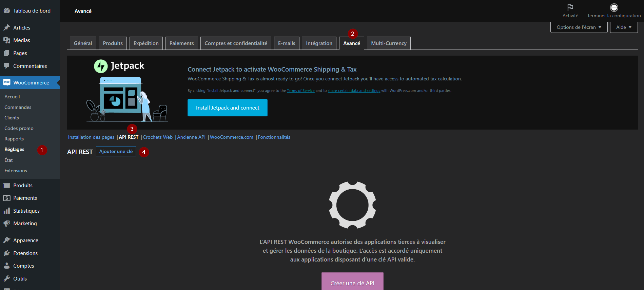Open Extensions under WooCommerce submenu

[16, 171]
